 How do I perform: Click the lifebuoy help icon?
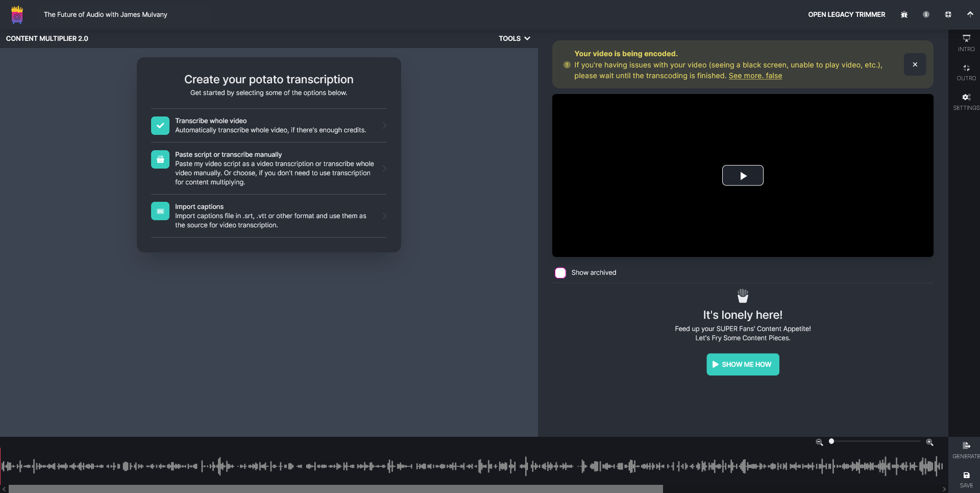click(x=948, y=15)
